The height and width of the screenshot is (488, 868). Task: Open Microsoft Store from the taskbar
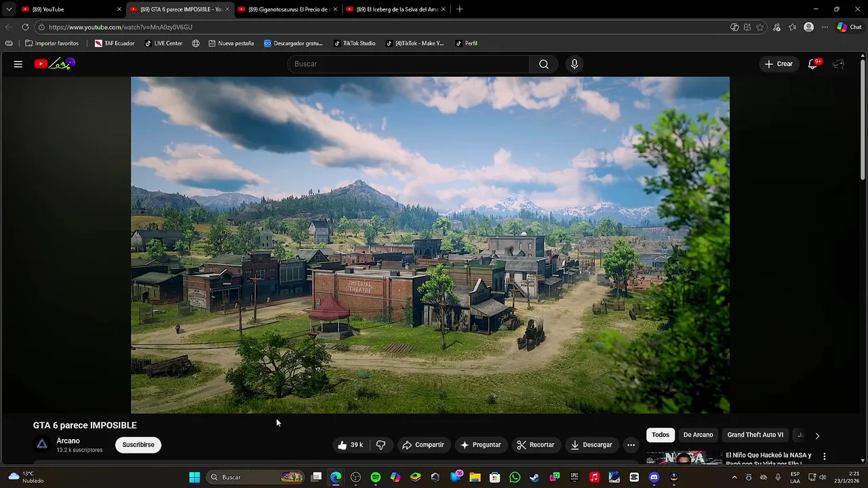click(495, 477)
